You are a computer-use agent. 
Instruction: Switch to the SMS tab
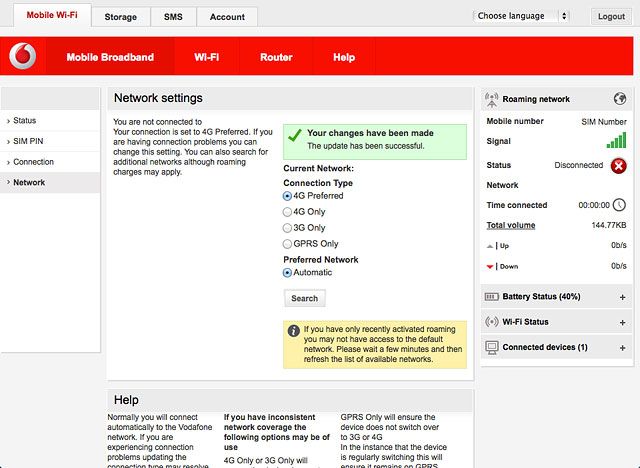point(173,17)
